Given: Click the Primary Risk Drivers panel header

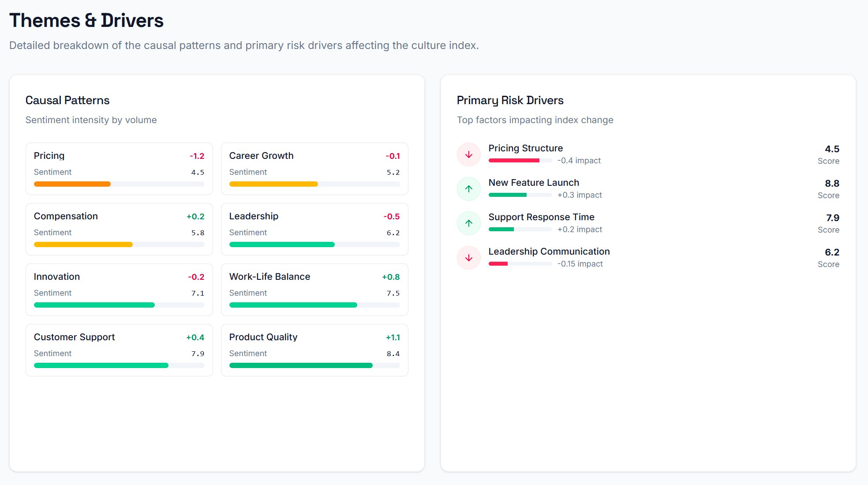Looking at the screenshot, I should point(510,100).
